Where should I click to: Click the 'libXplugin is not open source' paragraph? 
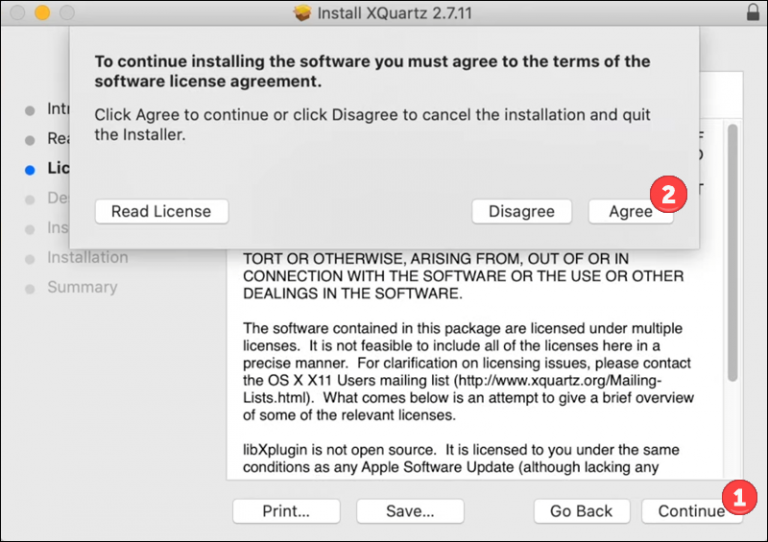[x=461, y=458]
